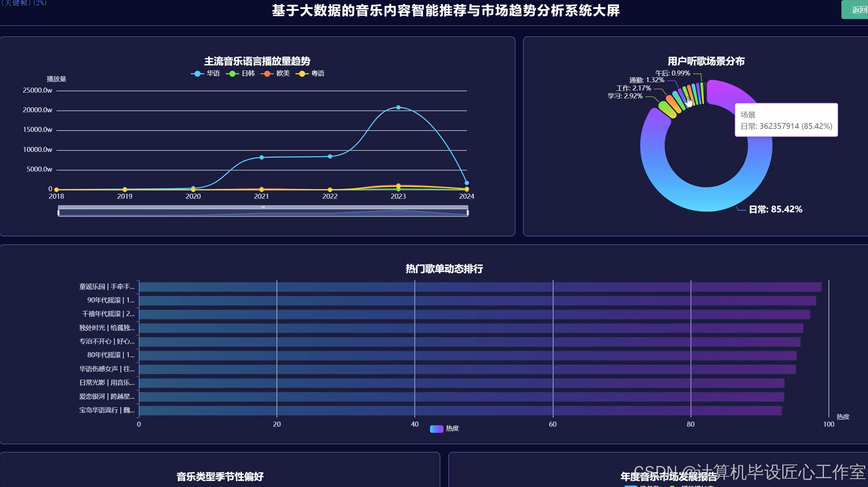Viewport: 868px width, 487px height.
Task: Click the 华语 2022 data point
Action: click(330, 156)
